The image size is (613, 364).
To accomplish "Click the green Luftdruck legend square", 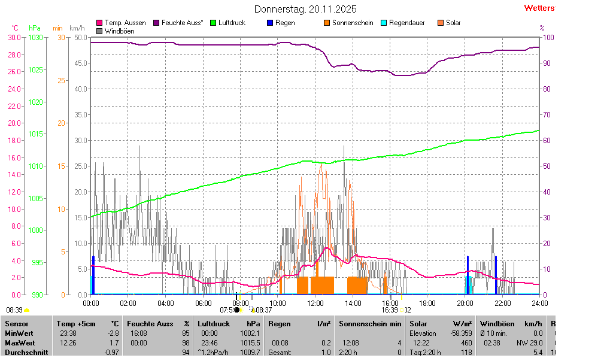I will [213, 23].
